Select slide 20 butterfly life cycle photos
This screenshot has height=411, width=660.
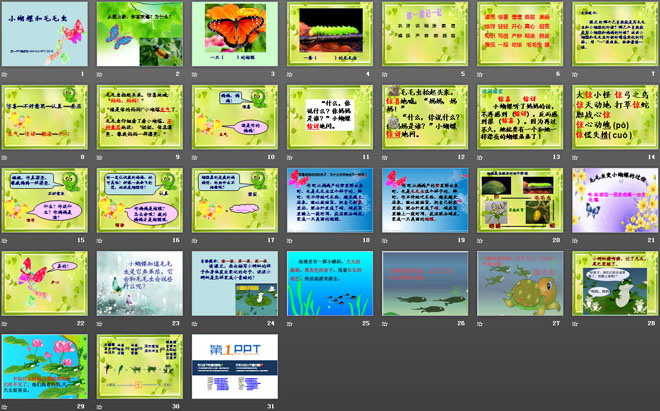click(520, 200)
